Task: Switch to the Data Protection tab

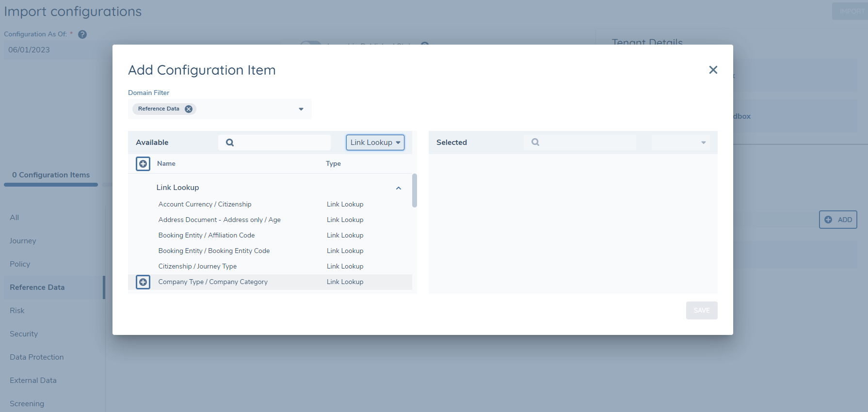Action: coord(37,357)
